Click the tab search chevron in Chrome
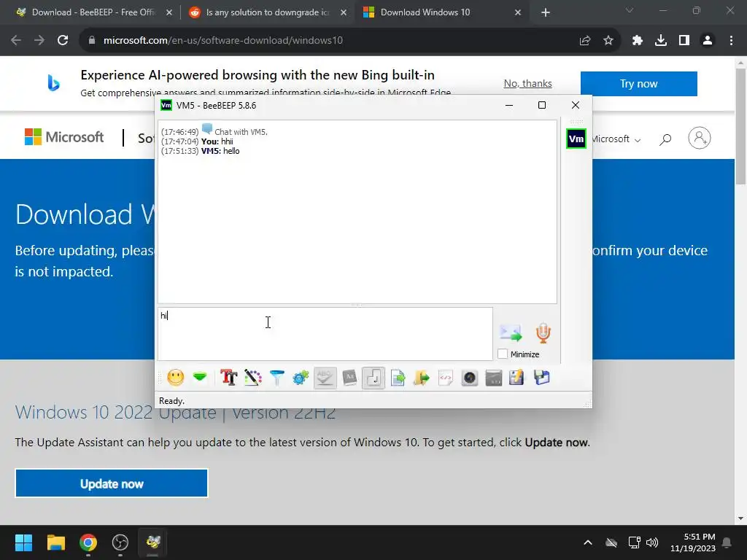 (x=630, y=10)
